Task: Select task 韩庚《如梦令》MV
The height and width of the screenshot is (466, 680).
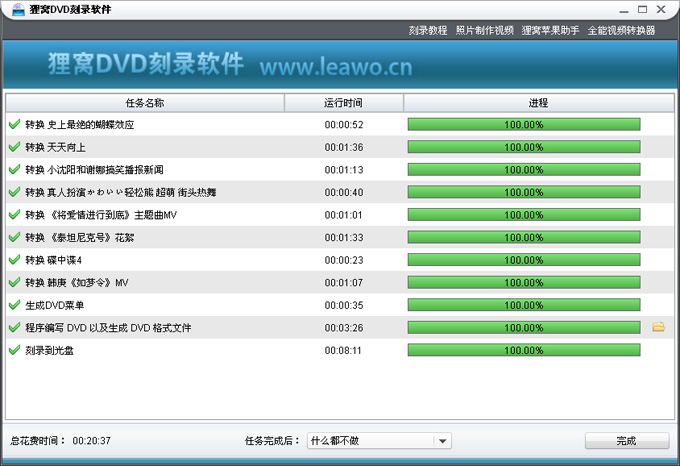Action: pyautogui.click(x=77, y=283)
